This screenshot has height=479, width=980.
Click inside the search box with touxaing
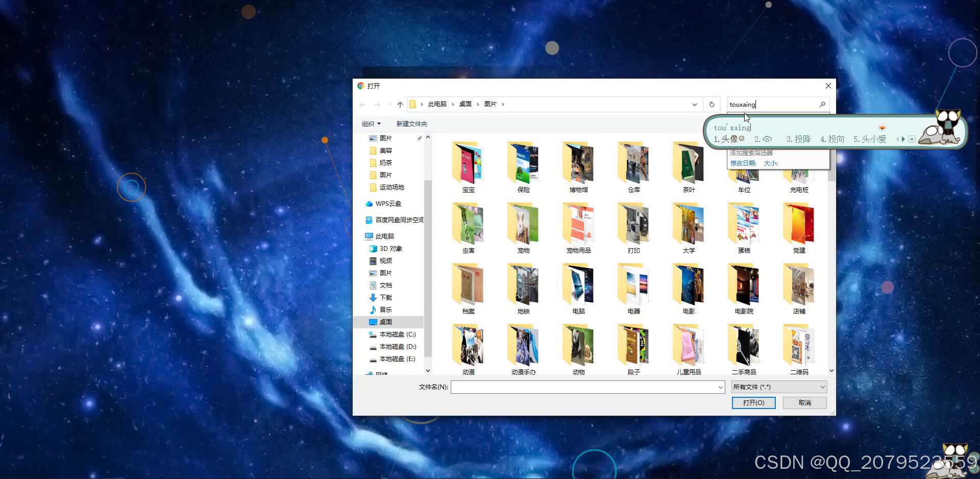point(772,104)
